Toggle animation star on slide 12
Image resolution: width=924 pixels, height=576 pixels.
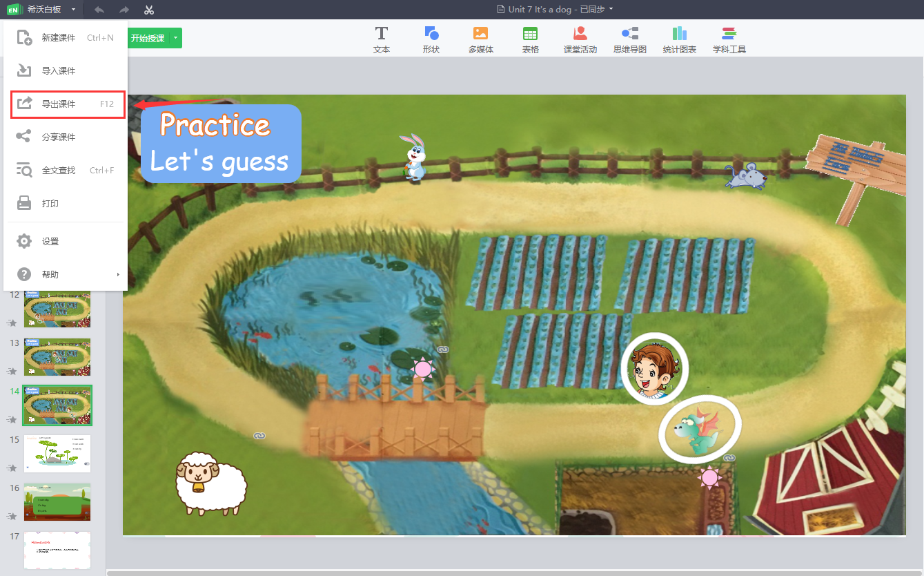pyautogui.click(x=12, y=322)
